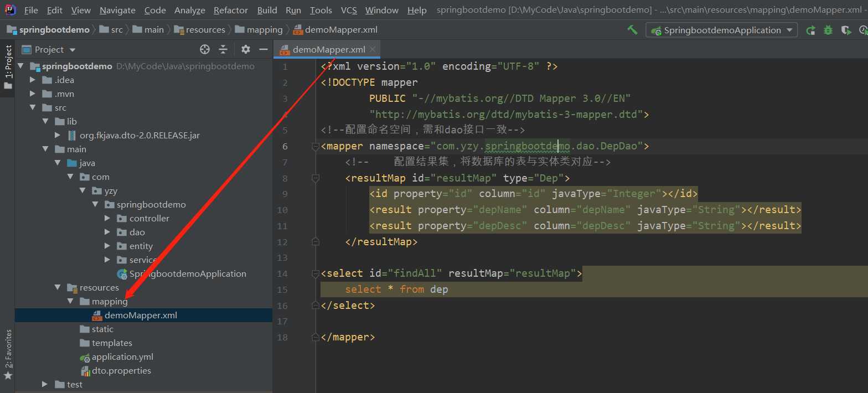
Task: Click line number 13 in the editor gutter
Action: point(282,258)
